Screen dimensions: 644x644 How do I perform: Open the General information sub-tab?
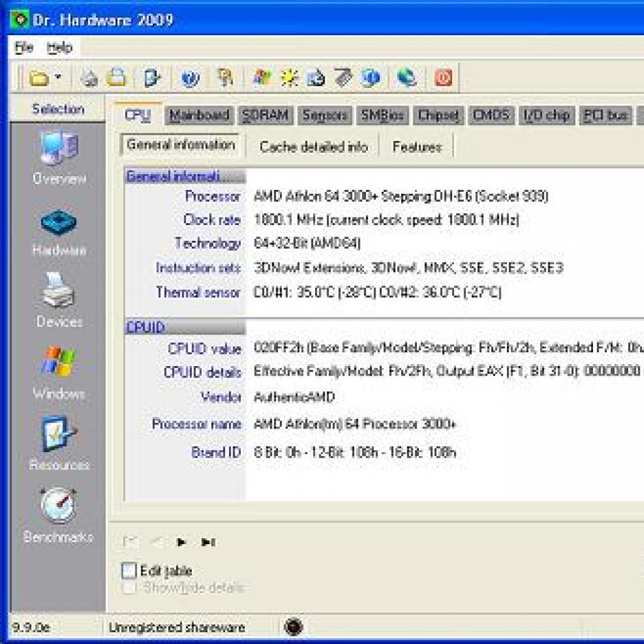(180, 145)
